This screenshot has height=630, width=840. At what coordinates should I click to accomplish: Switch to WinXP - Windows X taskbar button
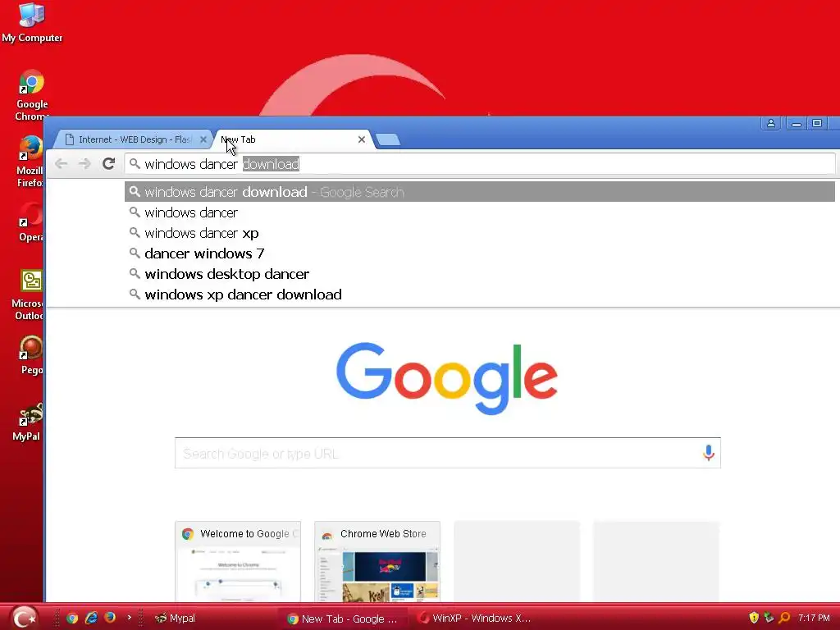476,619
